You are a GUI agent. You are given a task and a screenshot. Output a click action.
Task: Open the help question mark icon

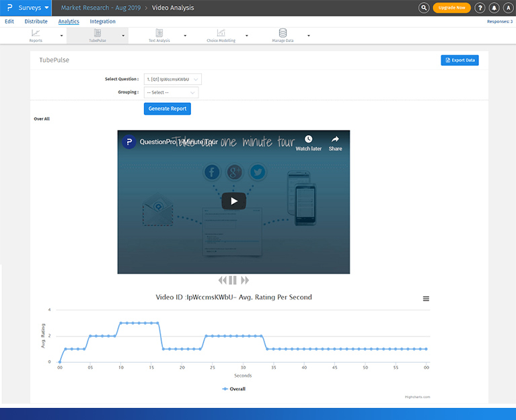pyautogui.click(x=480, y=7)
